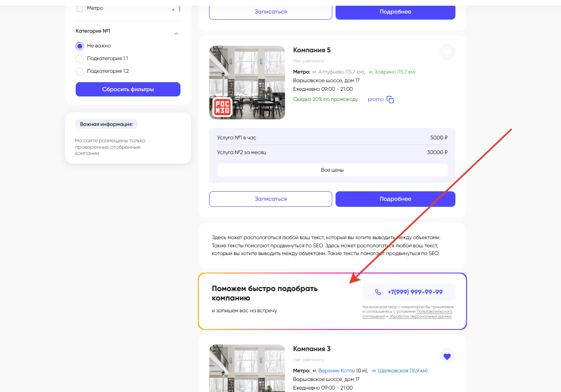Open Подробнее for Компания 5
Screen dimensions: 561x392
point(395,199)
